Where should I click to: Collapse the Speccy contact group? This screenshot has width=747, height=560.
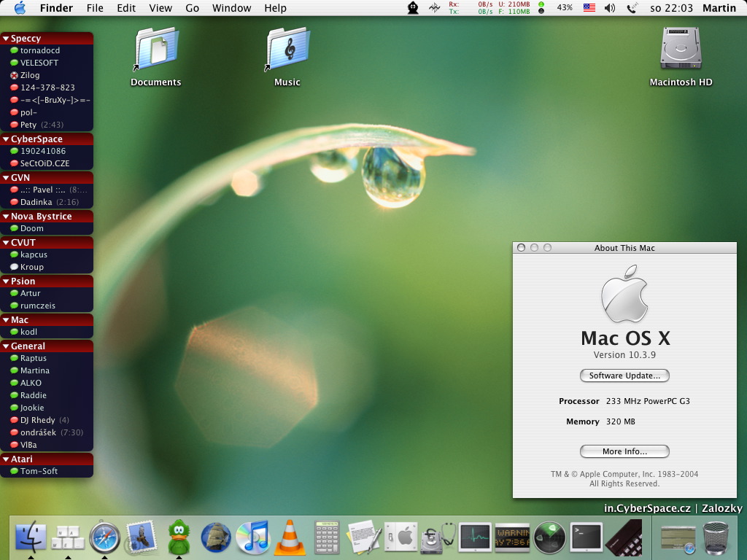[6, 39]
